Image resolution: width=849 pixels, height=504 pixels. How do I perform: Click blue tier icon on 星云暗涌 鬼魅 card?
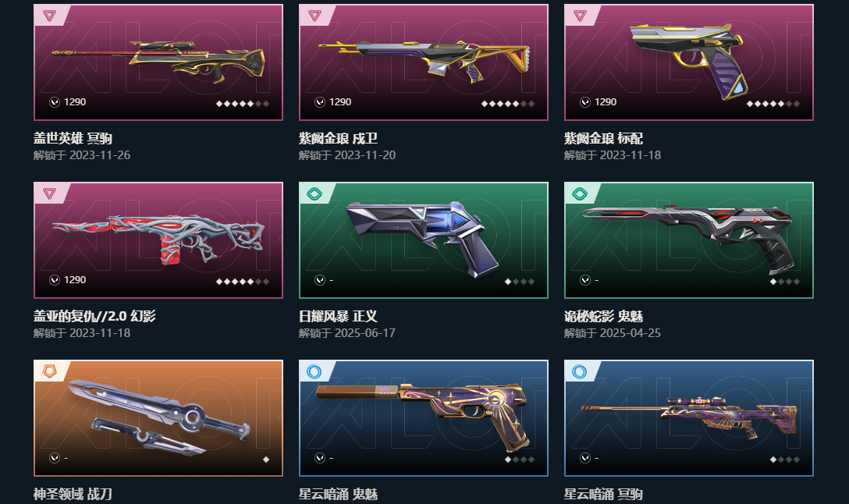pos(314,371)
